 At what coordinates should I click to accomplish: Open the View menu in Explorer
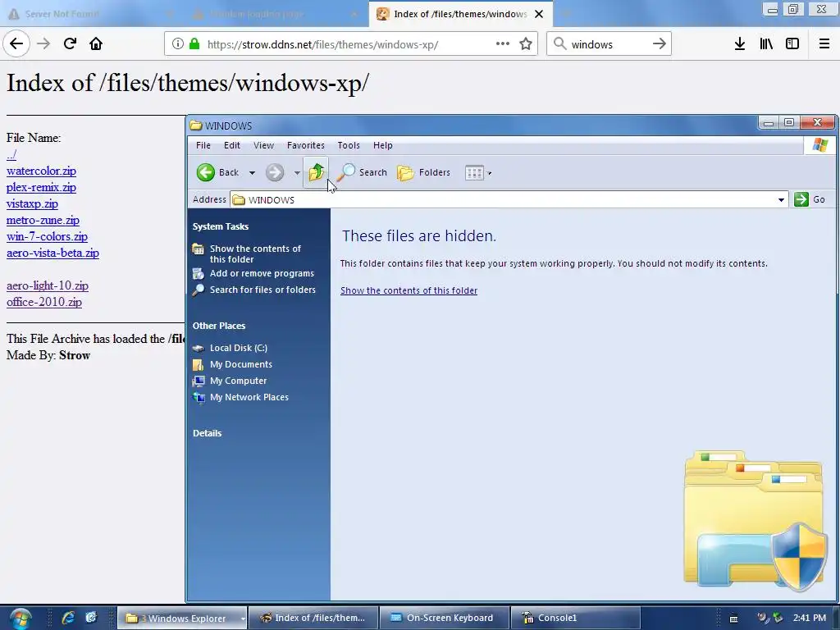pos(263,145)
